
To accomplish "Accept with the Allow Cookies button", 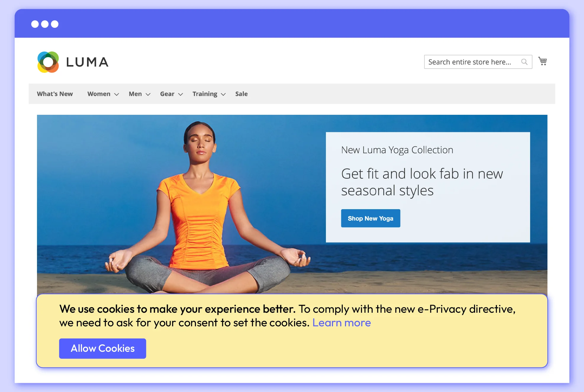I will pyautogui.click(x=102, y=348).
